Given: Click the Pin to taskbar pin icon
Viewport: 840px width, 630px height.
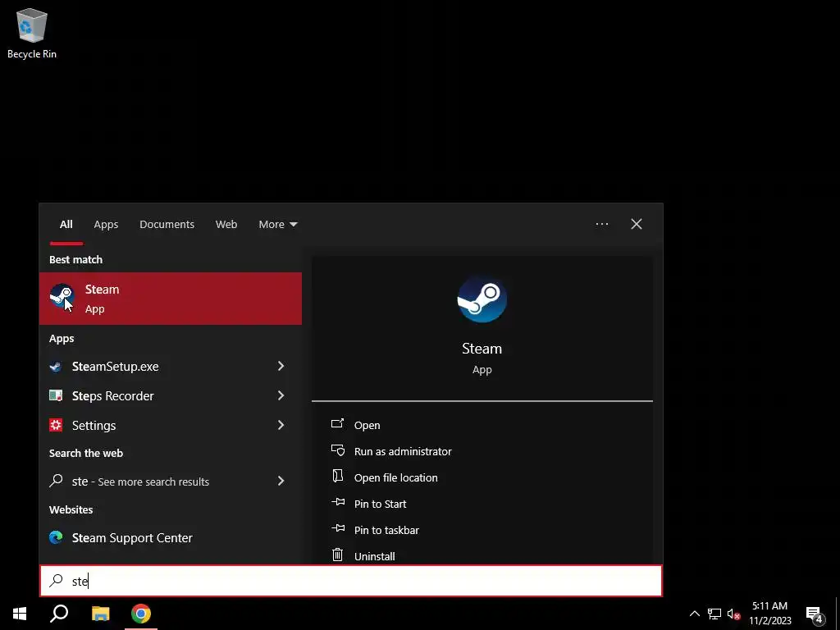Looking at the screenshot, I should pyautogui.click(x=337, y=528).
